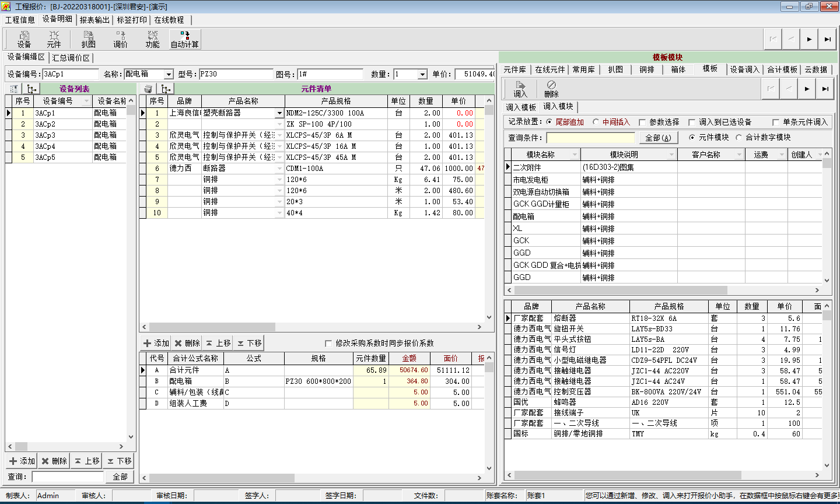Image resolution: width=840 pixels, height=504 pixels.
Task: Click the tree icon beside 元件清单 header
Action: 166,89
